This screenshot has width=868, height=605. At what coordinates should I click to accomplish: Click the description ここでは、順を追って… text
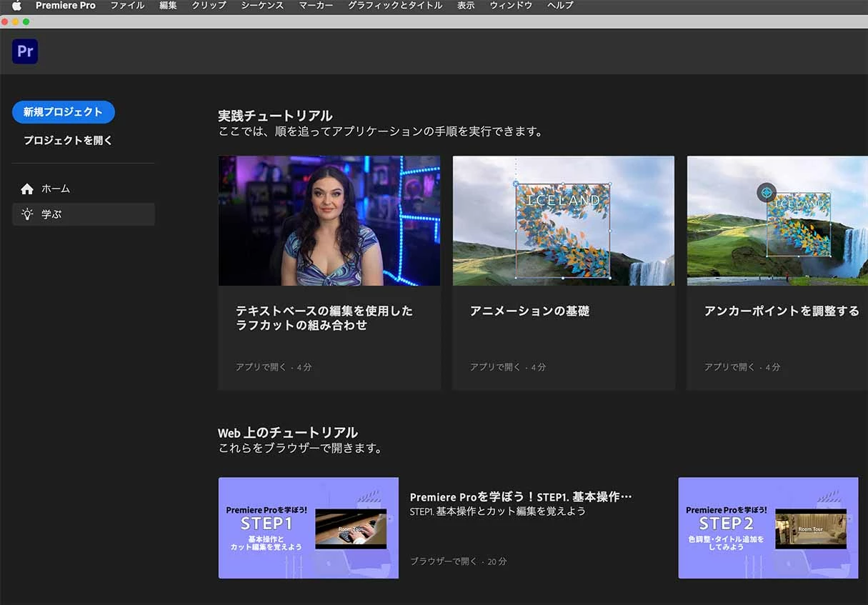pyautogui.click(x=381, y=132)
